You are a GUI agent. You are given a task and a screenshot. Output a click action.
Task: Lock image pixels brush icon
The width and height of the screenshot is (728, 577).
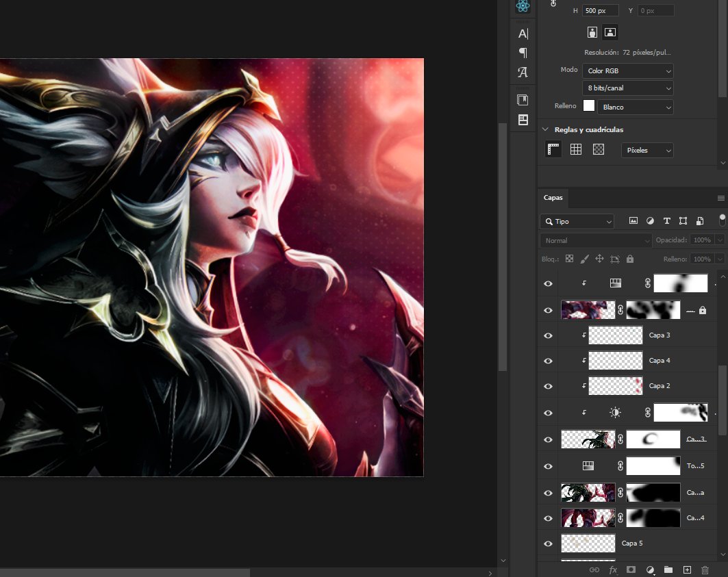click(585, 259)
